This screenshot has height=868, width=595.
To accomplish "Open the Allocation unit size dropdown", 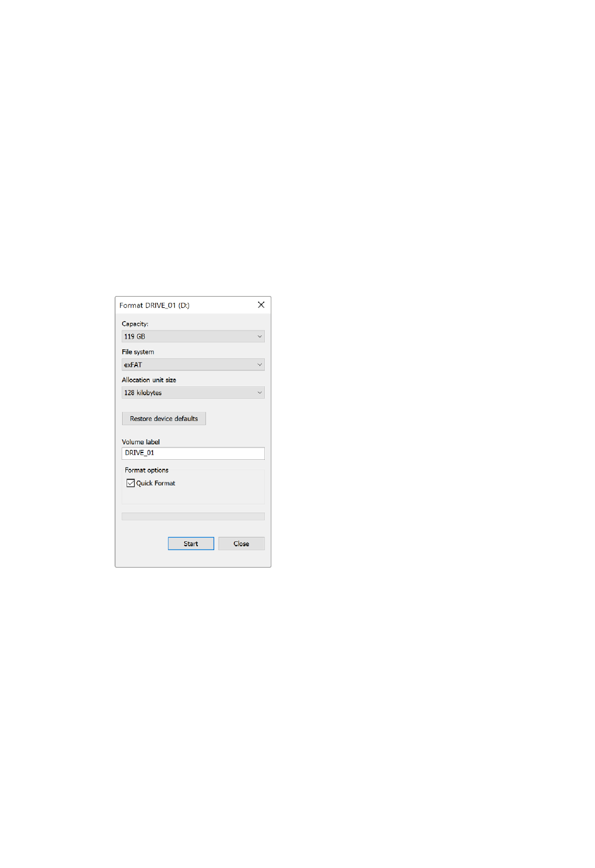I will [193, 393].
